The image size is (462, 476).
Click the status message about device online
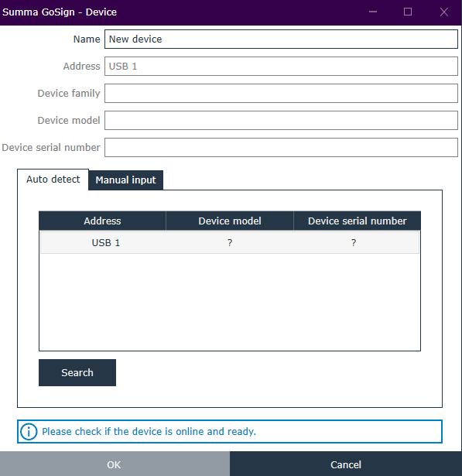[149, 431]
